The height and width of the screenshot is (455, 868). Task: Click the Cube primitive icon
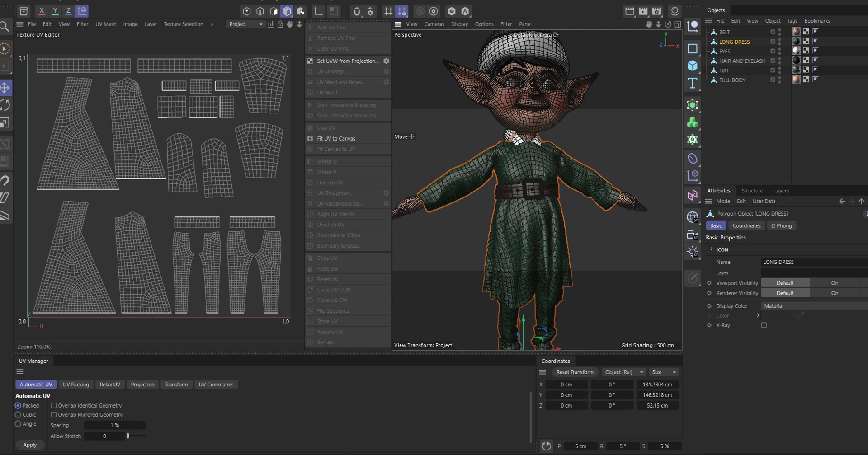(692, 66)
